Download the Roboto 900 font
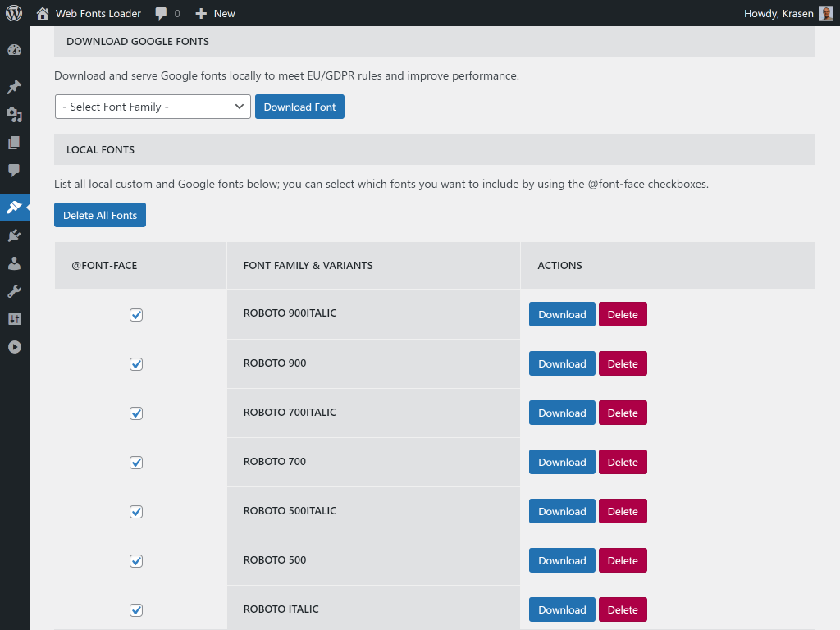Screen dimensions: 840x630 pyautogui.click(x=562, y=363)
